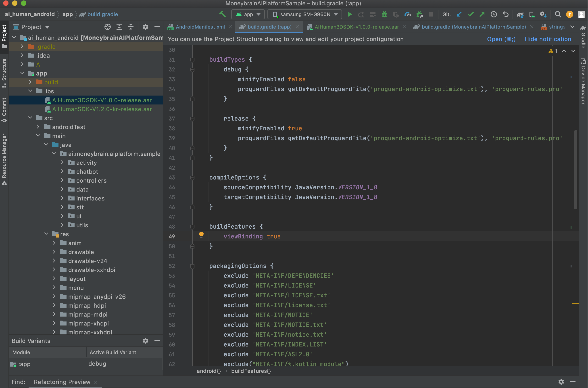Click the Hide notification link
588x388 pixels.
548,39
